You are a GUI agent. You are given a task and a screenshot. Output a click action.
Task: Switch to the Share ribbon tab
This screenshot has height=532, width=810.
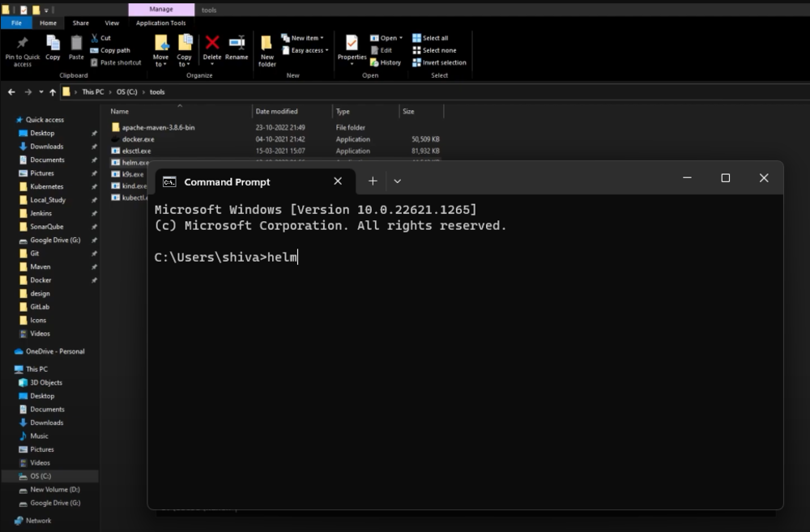pos(80,23)
